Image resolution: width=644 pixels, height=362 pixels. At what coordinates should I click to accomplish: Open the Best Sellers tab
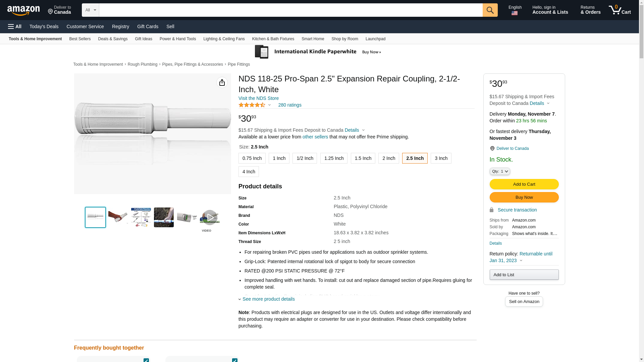80,39
